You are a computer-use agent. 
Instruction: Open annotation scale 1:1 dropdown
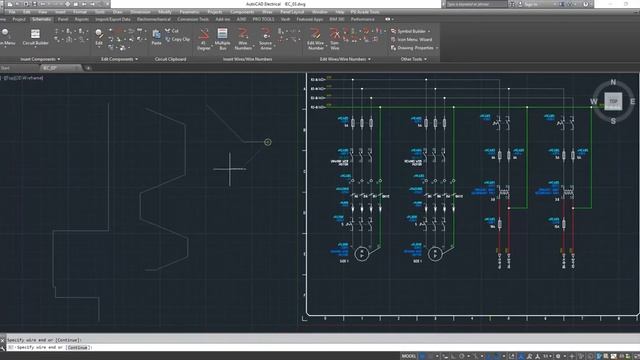coord(547,356)
